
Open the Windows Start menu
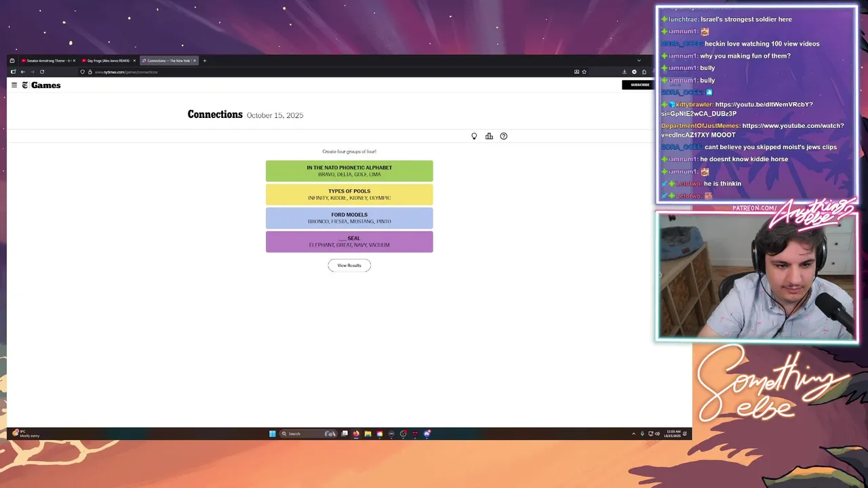coord(273,434)
